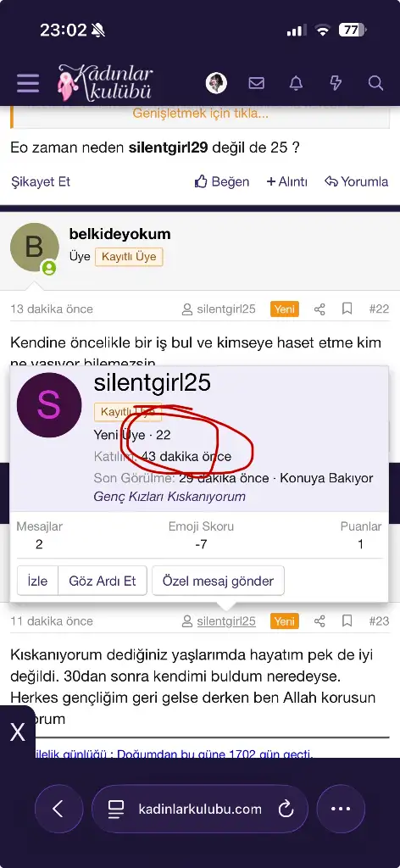Reload page with the refresh icon
This screenshot has height=868, width=400.
click(286, 810)
